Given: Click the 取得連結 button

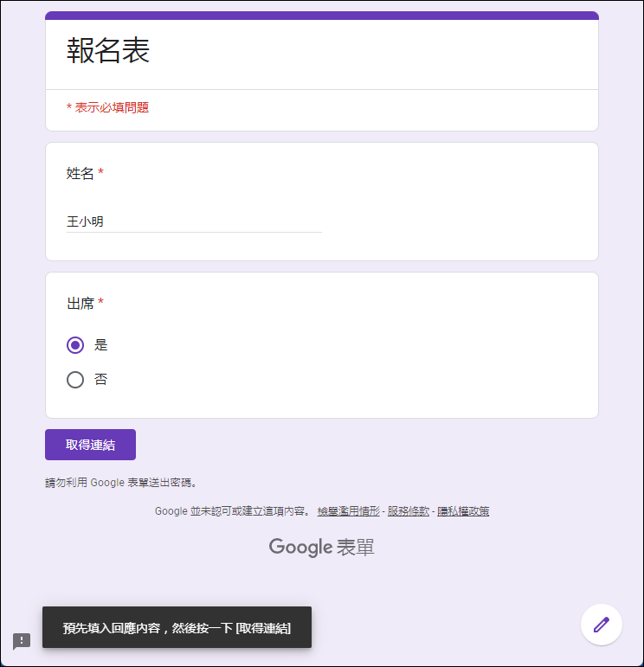Looking at the screenshot, I should coord(90,445).
